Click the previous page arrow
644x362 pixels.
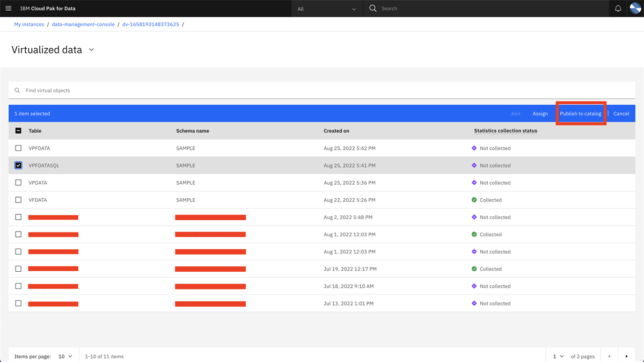point(609,356)
